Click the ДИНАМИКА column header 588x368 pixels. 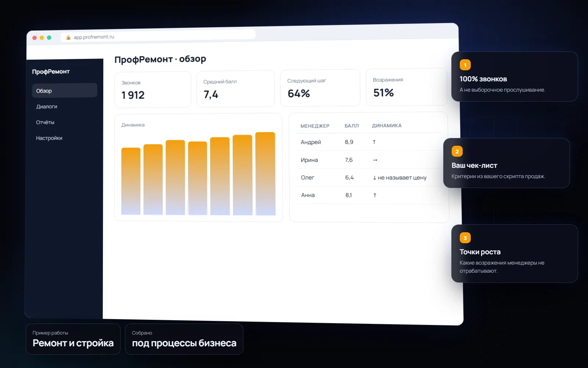387,125
